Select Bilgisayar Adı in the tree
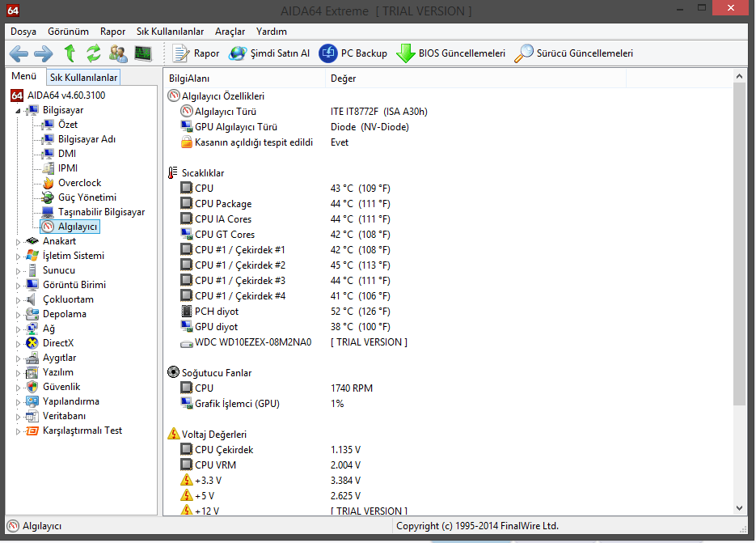This screenshot has width=756, height=543. coord(87,139)
